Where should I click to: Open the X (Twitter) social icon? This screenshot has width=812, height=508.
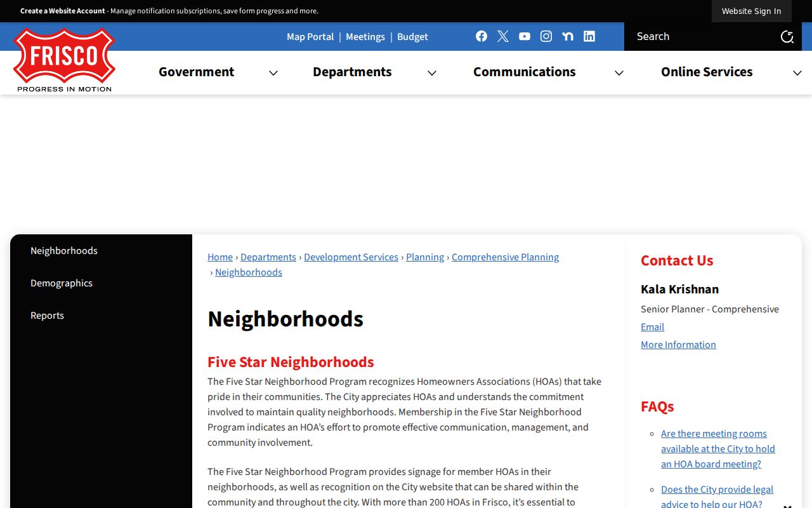(x=503, y=36)
